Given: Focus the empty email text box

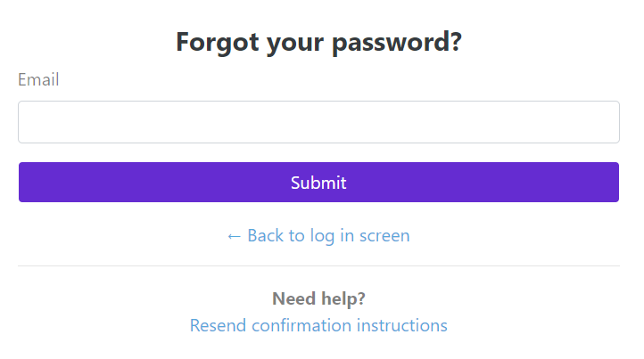Looking at the screenshot, I should [318, 122].
